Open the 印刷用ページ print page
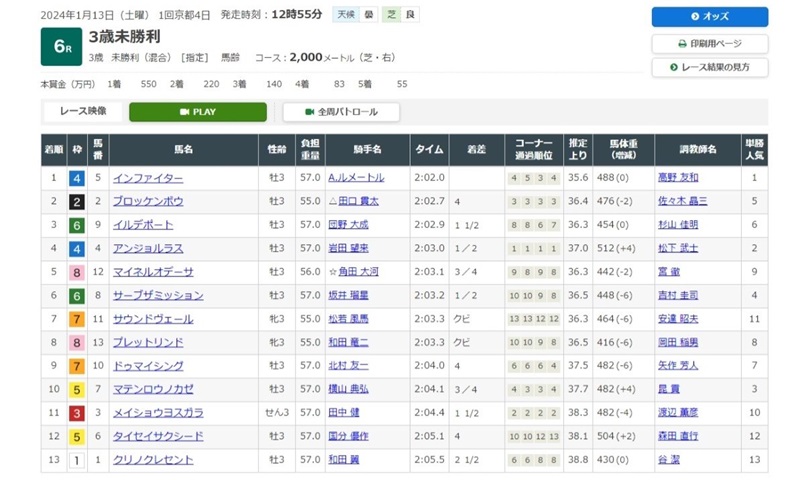Viewport: 790px width, 480px height. pos(710,44)
